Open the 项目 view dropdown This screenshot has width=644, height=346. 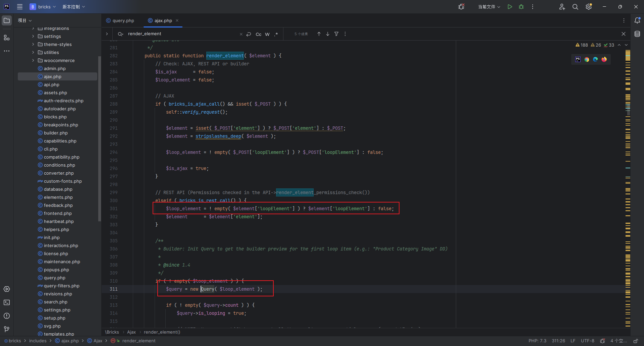coord(25,20)
